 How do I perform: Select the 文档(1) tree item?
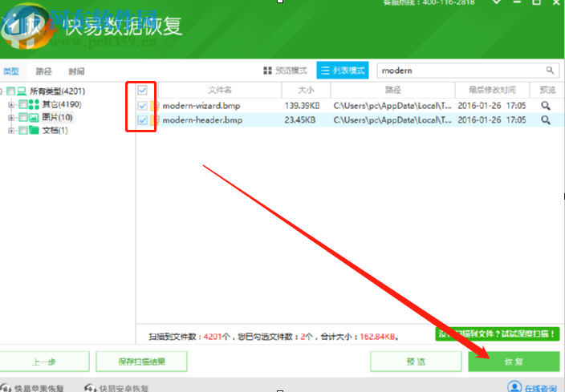pyautogui.click(x=55, y=130)
